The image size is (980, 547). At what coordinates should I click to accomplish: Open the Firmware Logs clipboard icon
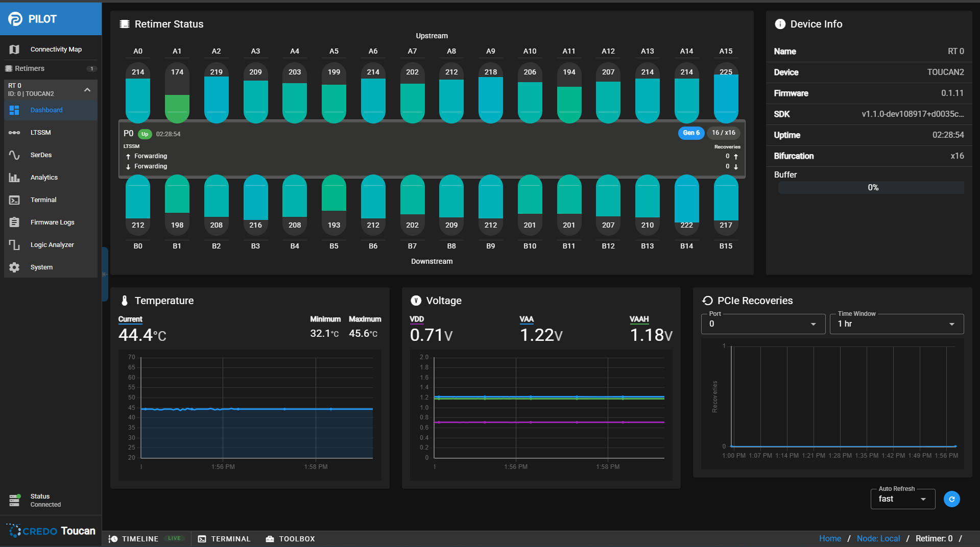pos(14,222)
